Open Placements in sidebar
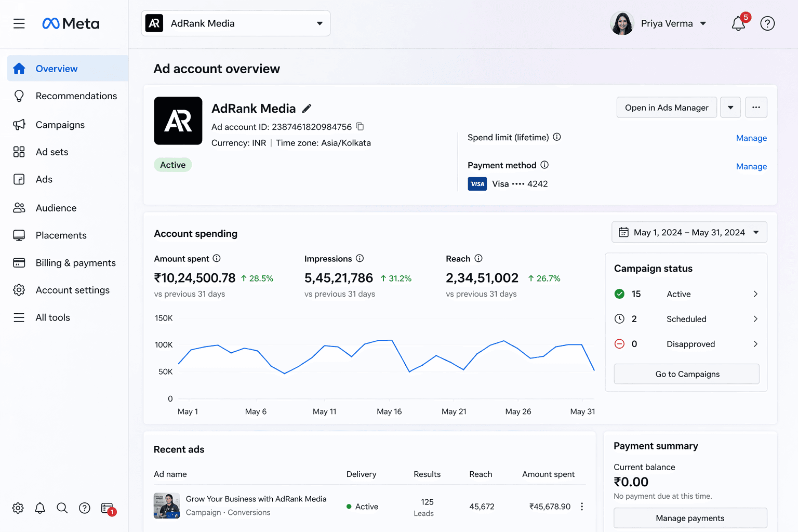798x532 pixels. click(x=68, y=235)
